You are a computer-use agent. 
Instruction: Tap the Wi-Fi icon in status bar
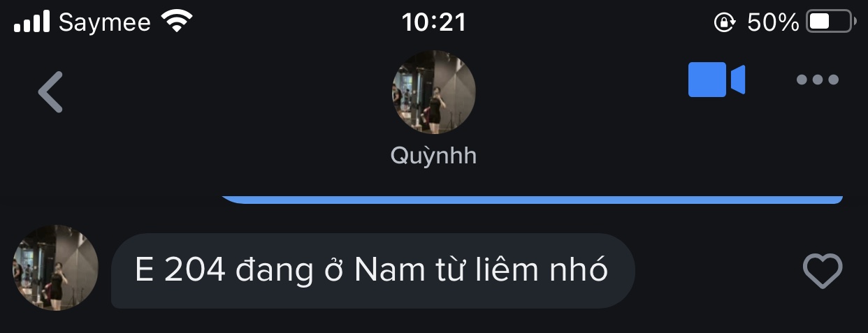pos(177,22)
